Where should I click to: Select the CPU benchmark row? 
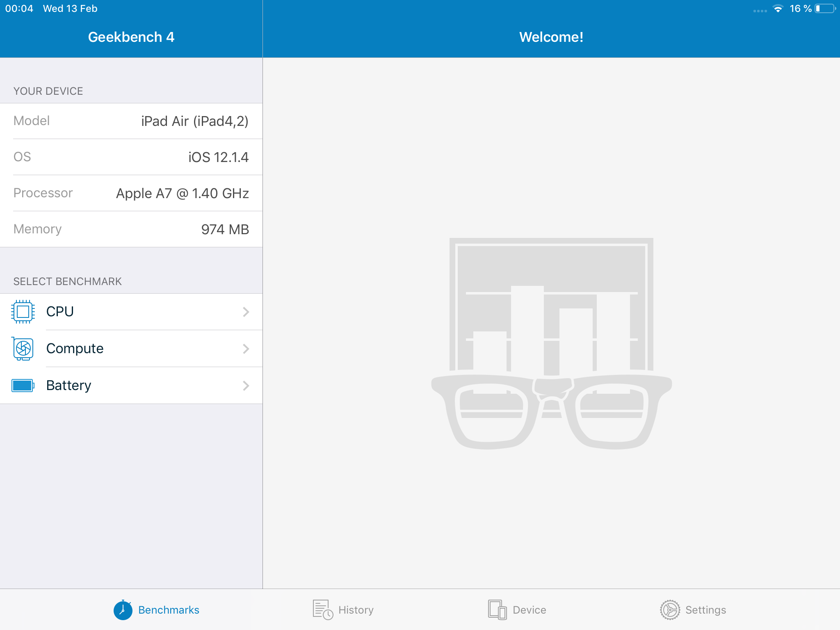131,312
